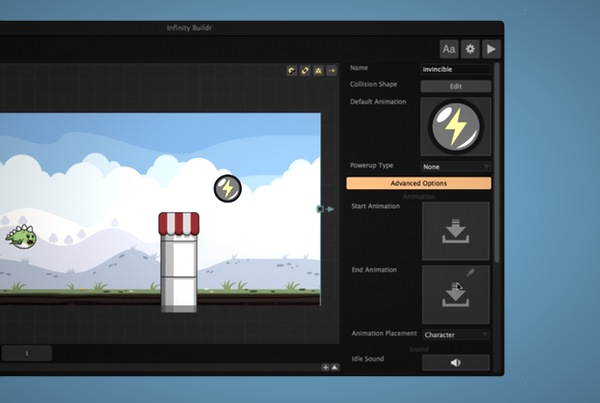
Task: Toggle the Advanced Options section
Action: (x=419, y=183)
